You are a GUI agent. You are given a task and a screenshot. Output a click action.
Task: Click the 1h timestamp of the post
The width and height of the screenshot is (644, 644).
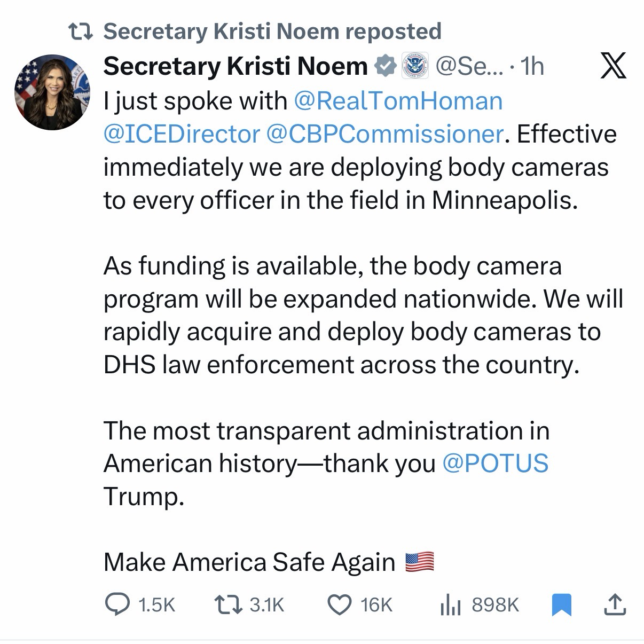pyautogui.click(x=532, y=66)
